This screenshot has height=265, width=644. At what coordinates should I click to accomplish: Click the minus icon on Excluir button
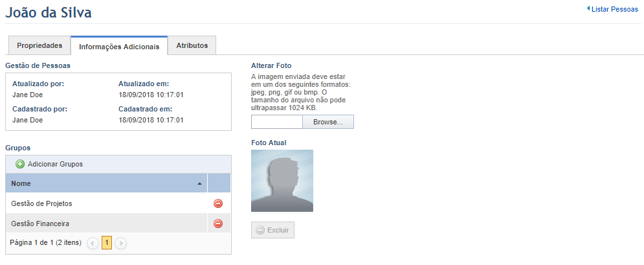260,230
